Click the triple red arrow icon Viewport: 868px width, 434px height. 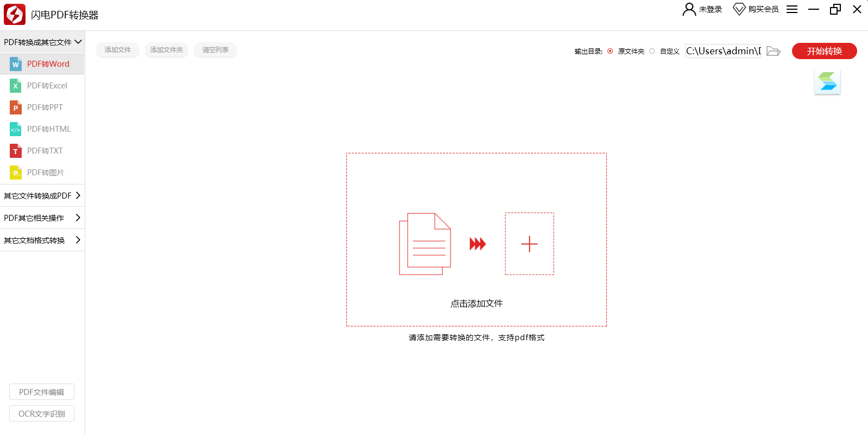coord(478,244)
